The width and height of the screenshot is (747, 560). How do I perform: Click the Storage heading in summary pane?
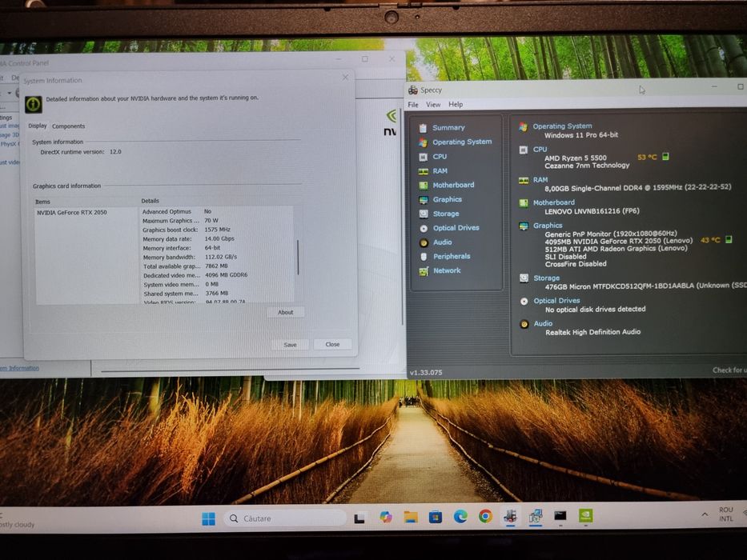point(546,278)
